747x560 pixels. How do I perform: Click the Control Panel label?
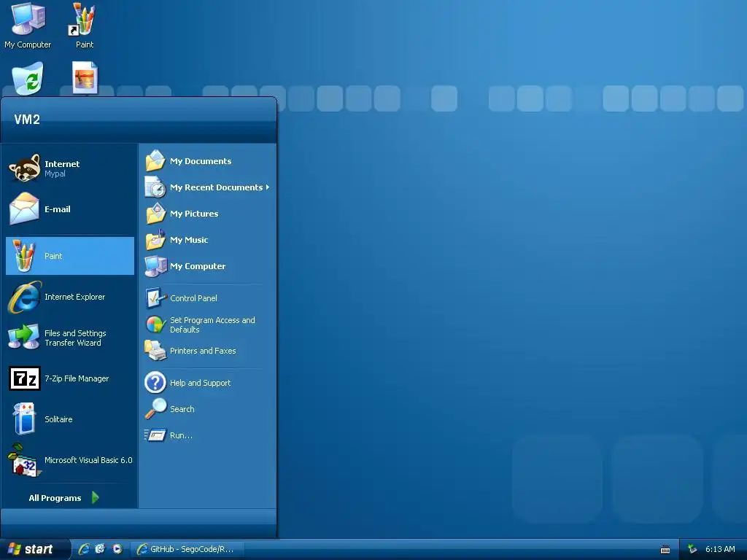pos(193,298)
